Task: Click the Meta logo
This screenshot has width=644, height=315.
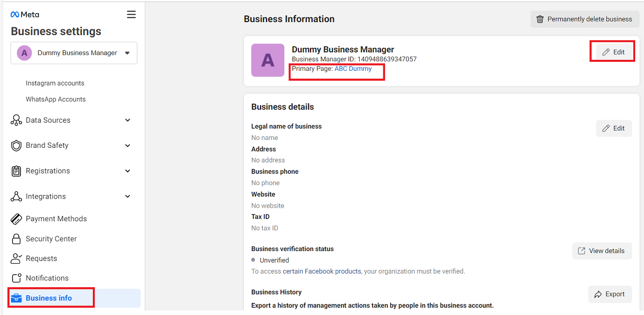Action: click(25, 15)
